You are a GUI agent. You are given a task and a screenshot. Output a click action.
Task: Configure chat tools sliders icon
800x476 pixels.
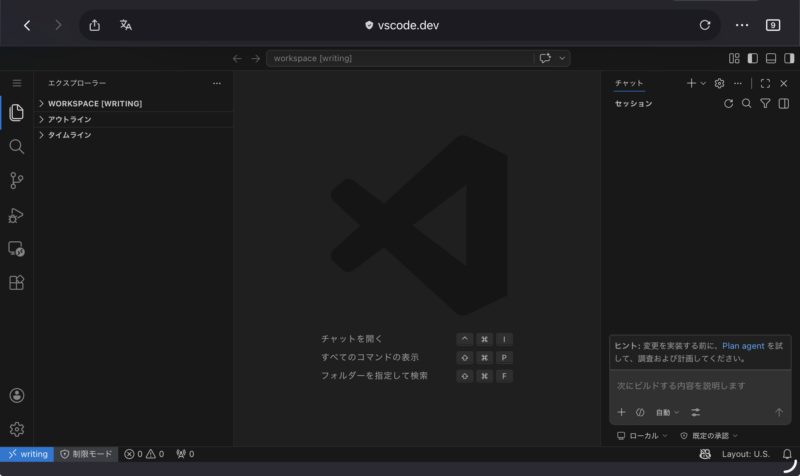coord(695,412)
